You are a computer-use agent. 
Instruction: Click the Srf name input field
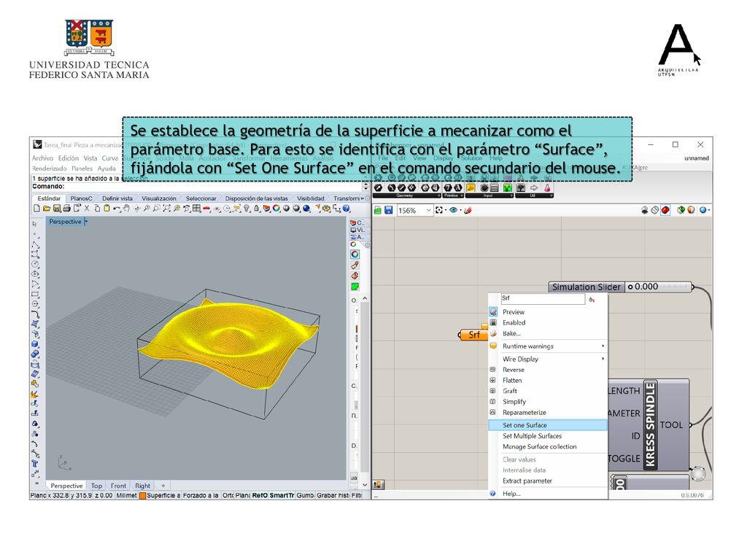[x=543, y=298]
